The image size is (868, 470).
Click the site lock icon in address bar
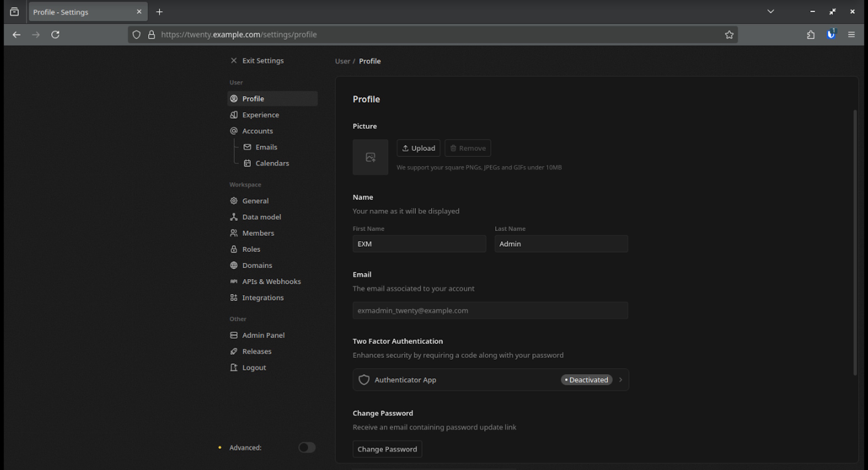[x=152, y=35]
